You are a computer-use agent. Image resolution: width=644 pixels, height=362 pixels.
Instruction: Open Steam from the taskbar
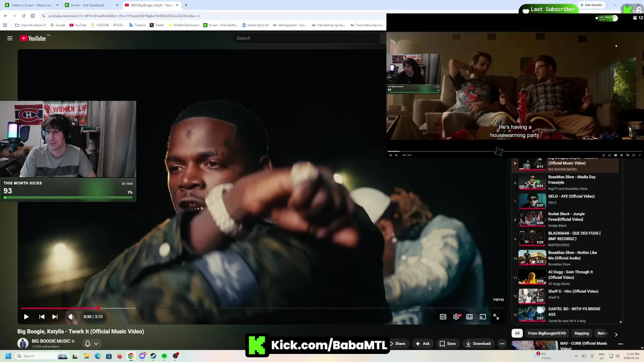pos(153,356)
